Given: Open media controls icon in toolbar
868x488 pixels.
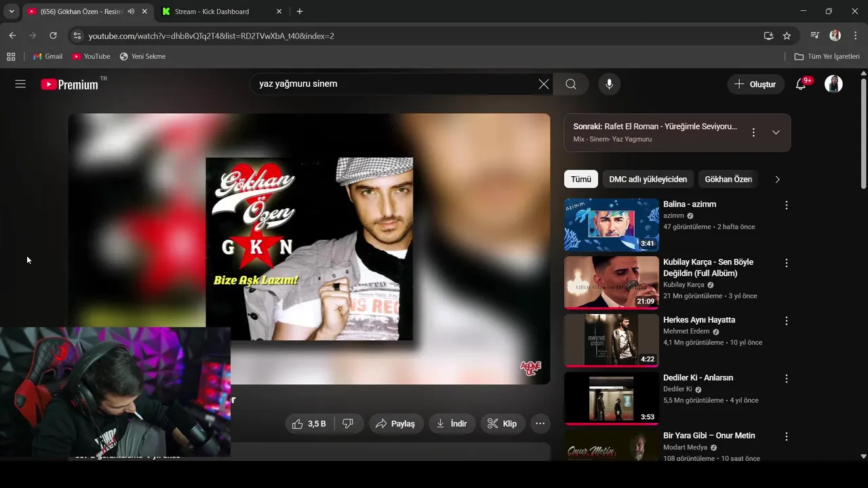Looking at the screenshot, I should (815, 35).
